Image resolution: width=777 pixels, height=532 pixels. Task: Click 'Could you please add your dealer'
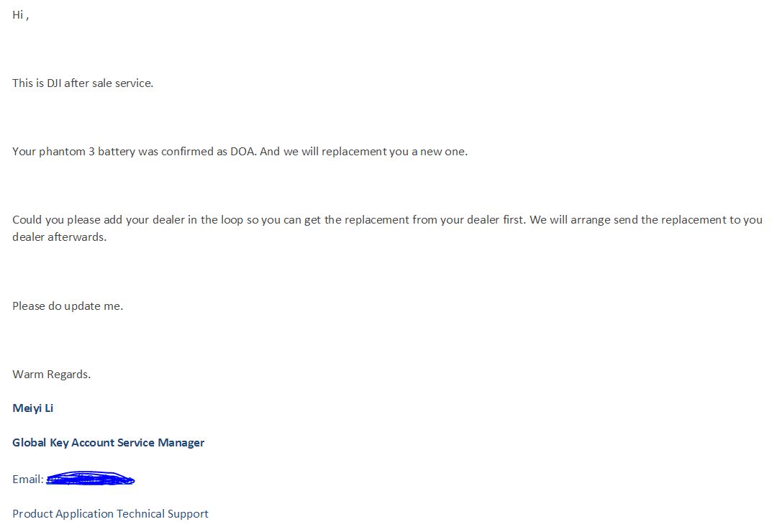click(99, 220)
